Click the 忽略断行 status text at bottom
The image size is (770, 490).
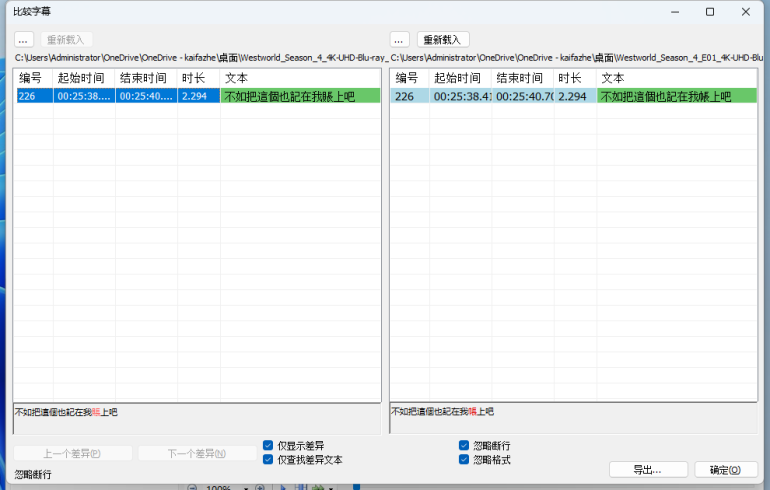[x=33, y=474]
